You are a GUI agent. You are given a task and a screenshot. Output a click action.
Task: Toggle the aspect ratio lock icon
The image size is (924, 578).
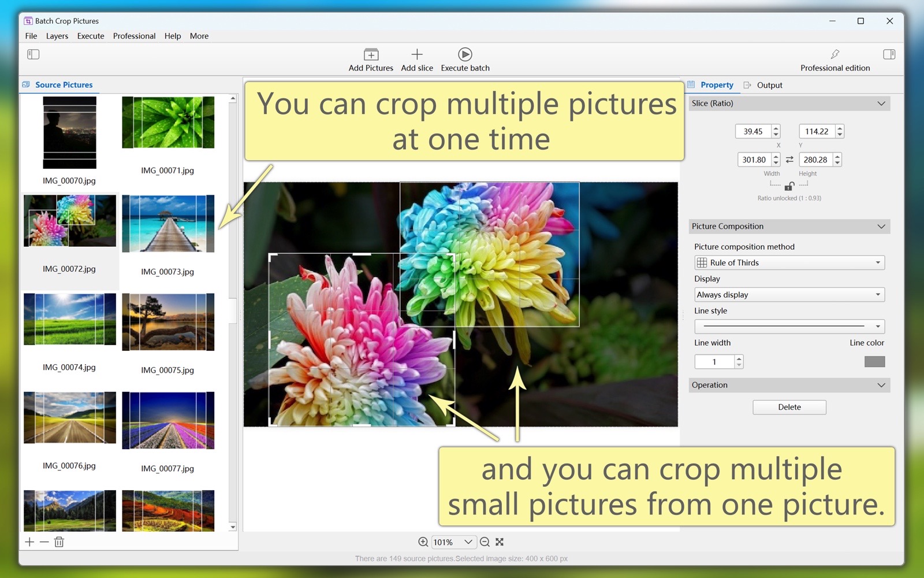coord(789,186)
